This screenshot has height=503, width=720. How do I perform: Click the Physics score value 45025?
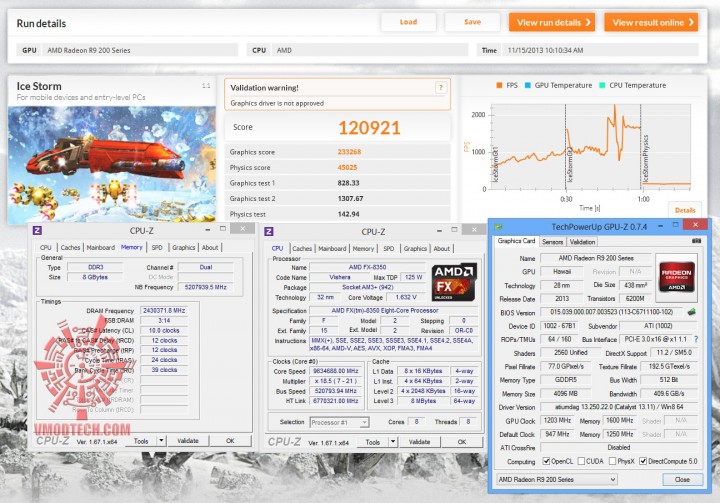(x=347, y=168)
